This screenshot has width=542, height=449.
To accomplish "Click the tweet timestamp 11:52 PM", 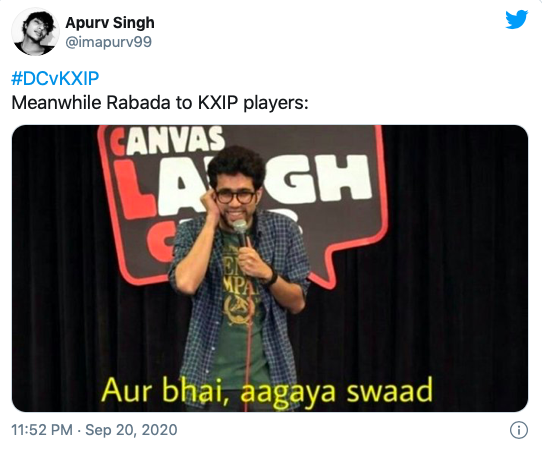I will 42,430.
